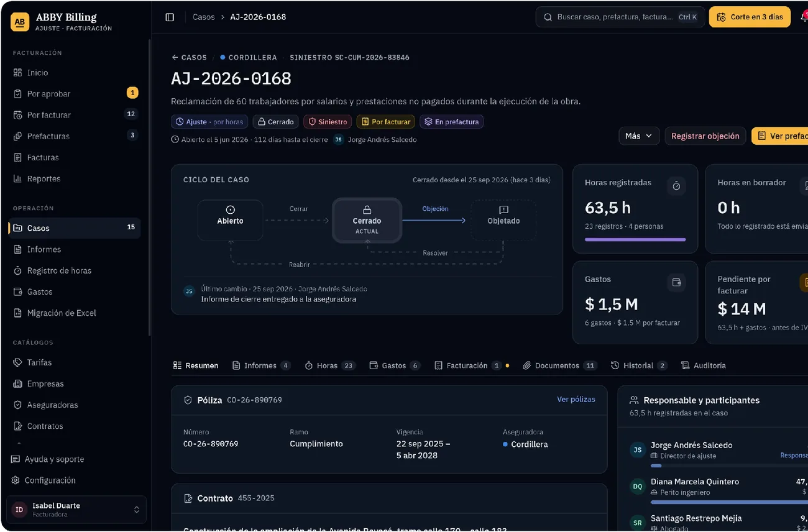Open the Historial tab
The height and width of the screenshot is (532, 808).
pyautogui.click(x=639, y=365)
